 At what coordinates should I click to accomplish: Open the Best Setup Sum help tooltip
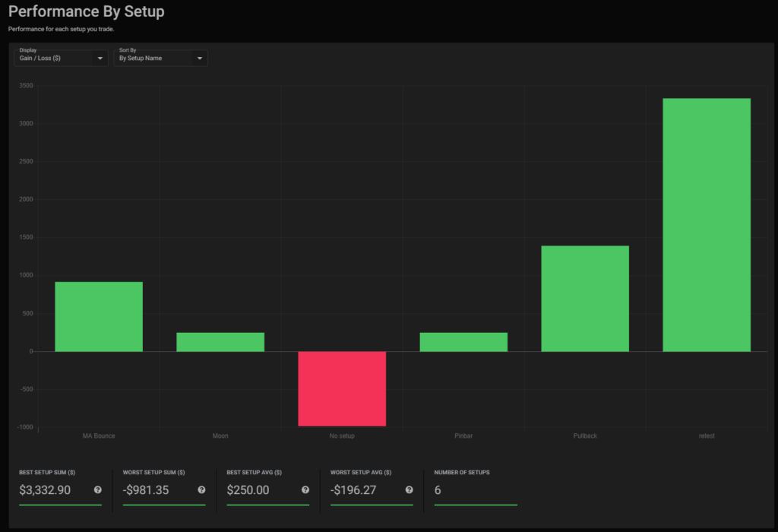(x=97, y=490)
